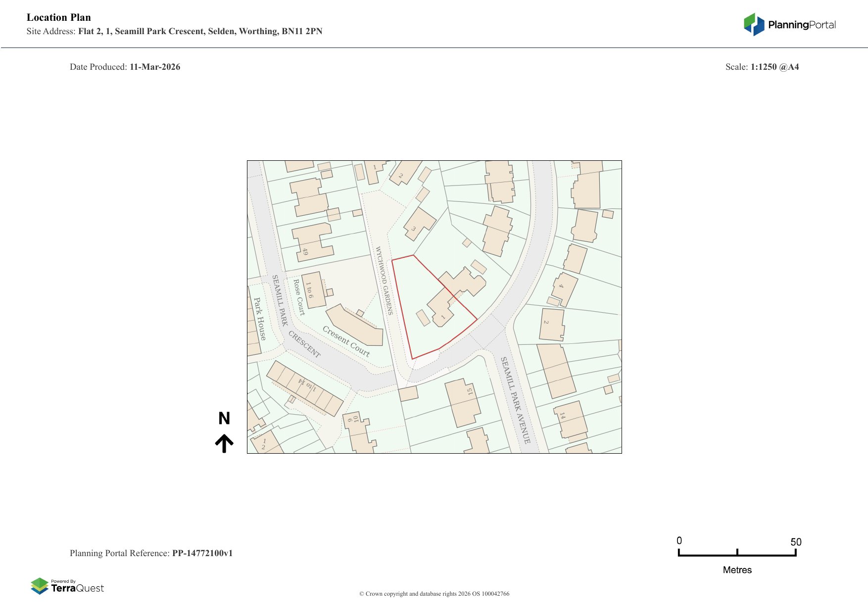
Task: Select the Planning Portal Reference PP-14772100v1 text
Action: (x=151, y=553)
